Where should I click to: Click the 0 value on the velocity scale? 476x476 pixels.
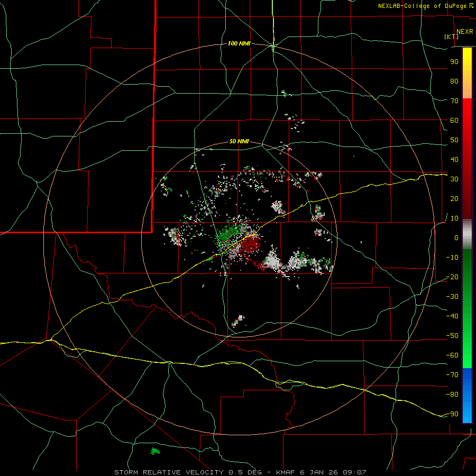click(456, 237)
